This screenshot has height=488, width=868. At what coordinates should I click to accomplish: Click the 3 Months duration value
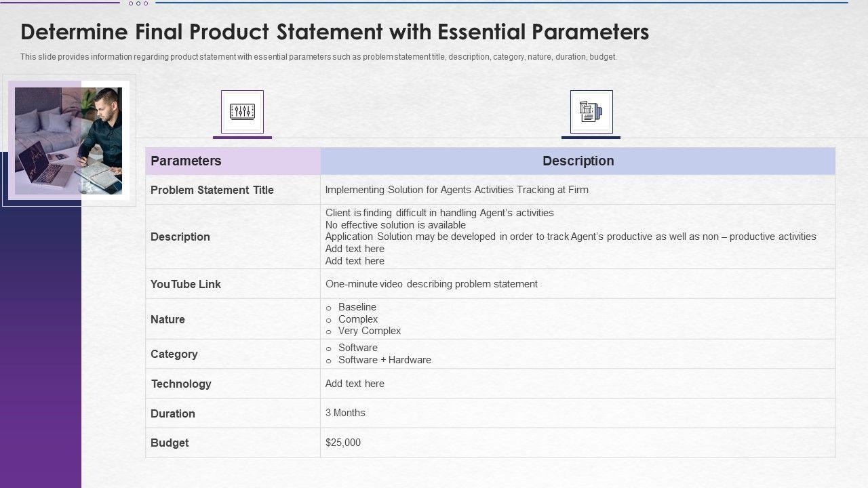point(345,413)
